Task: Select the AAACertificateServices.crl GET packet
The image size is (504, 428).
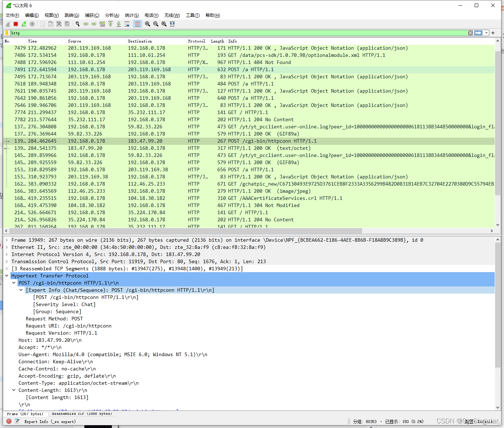Action: (249, 198)
